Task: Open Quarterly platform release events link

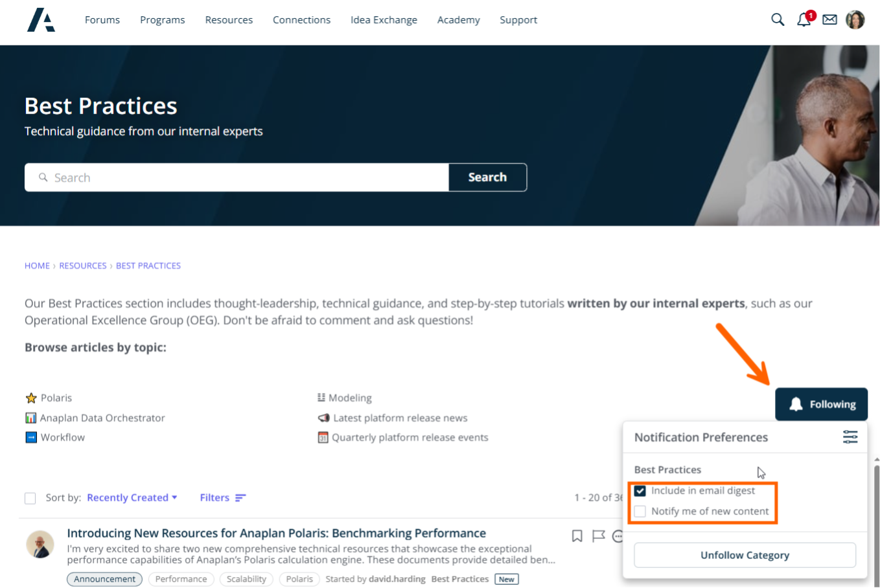Action: point(410,437)
